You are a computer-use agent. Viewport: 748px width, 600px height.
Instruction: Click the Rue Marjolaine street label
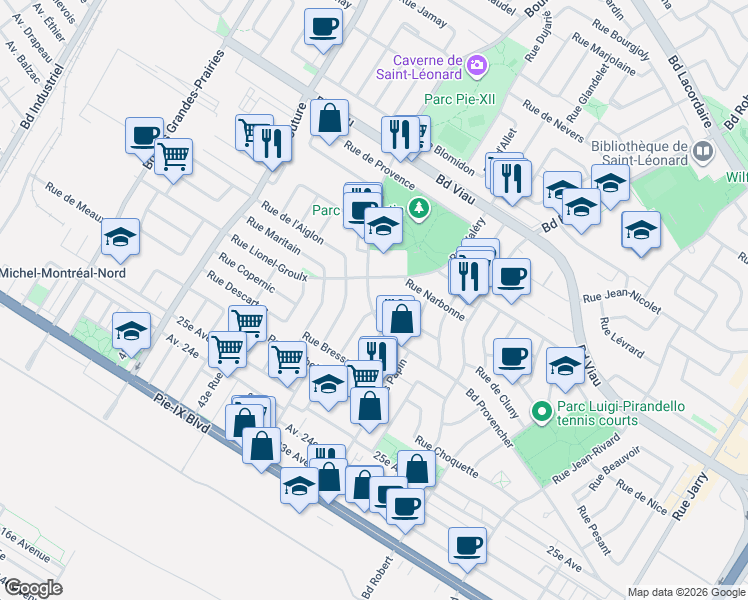[604, 54]
